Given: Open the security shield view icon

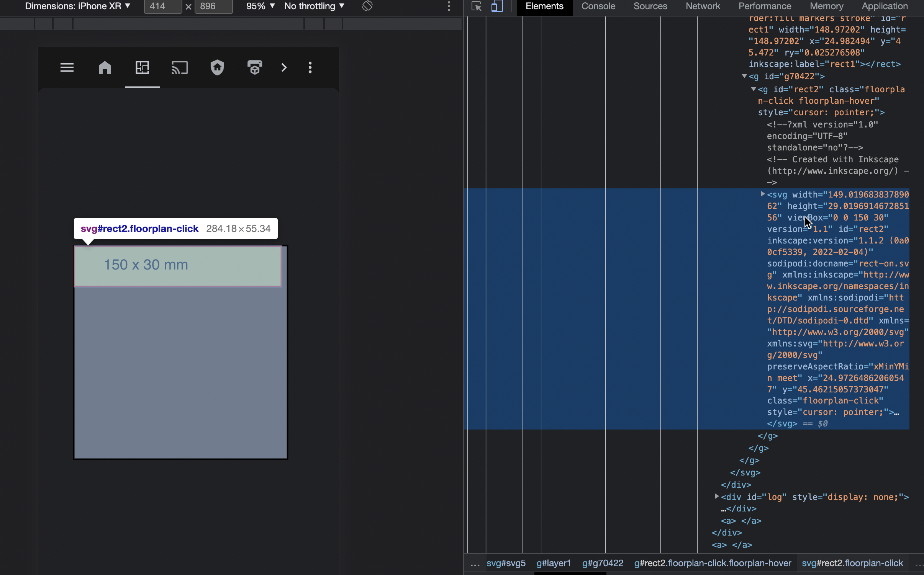Looking at the screenshot, I should pyautogui.click(x=217, y=68).
